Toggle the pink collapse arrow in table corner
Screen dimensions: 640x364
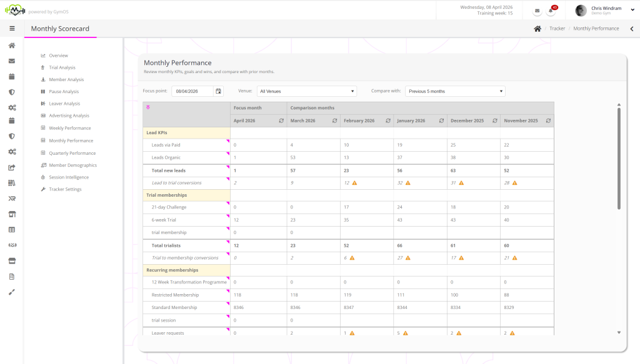tap(148, 107)
